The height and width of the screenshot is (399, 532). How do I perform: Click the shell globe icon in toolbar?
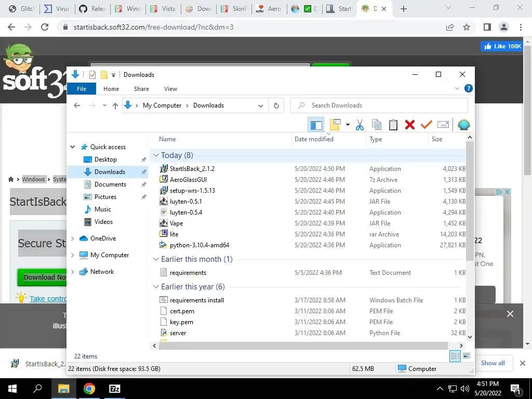[463, 125]
